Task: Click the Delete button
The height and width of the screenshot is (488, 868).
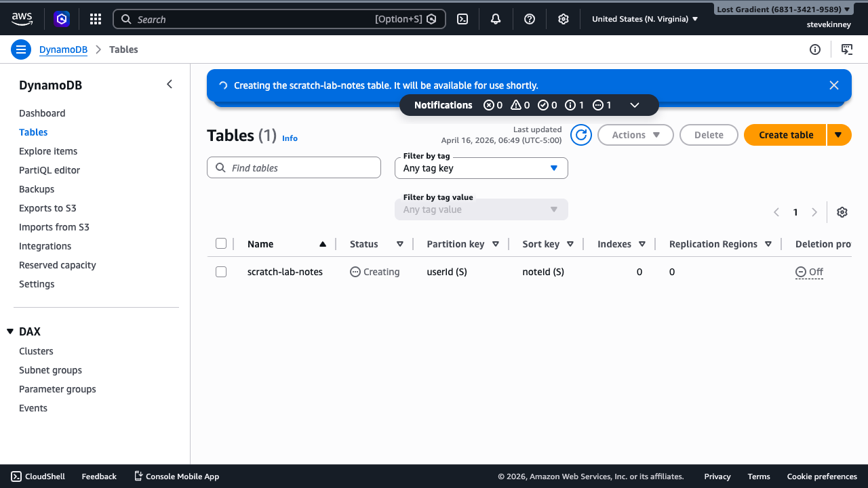Action: [709, 135]
